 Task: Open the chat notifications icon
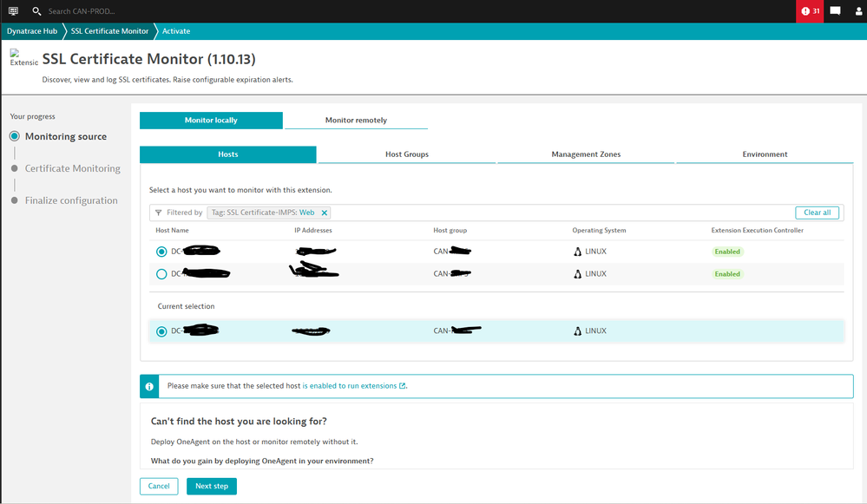coord(835,11)
